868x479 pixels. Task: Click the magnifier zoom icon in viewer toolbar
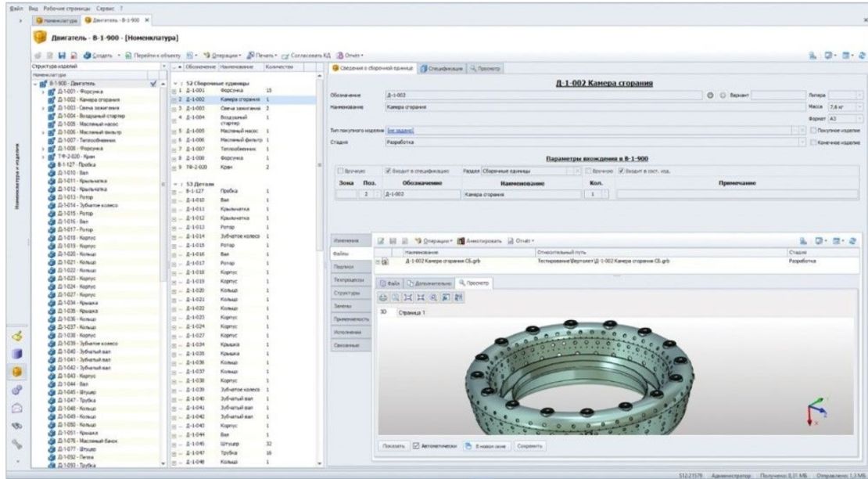[x=395, y=298]
